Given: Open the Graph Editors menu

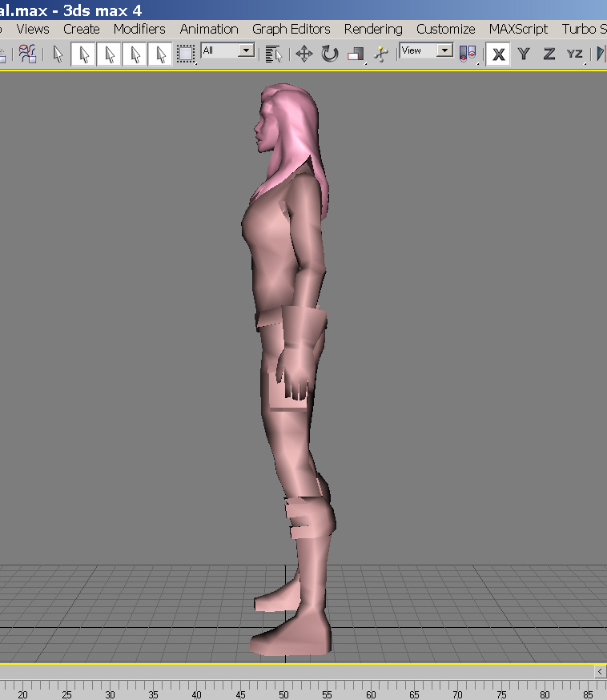Looking at the screenshot, I should tap(291, 29).
